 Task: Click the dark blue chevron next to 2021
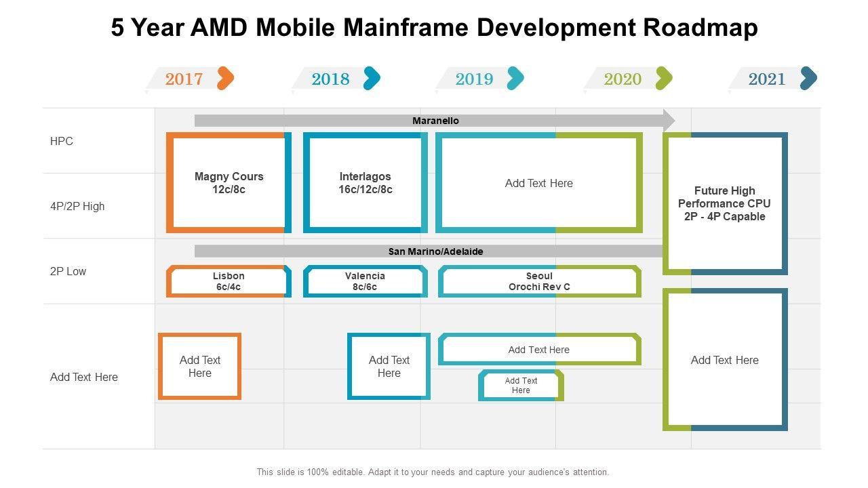(808, 79)
